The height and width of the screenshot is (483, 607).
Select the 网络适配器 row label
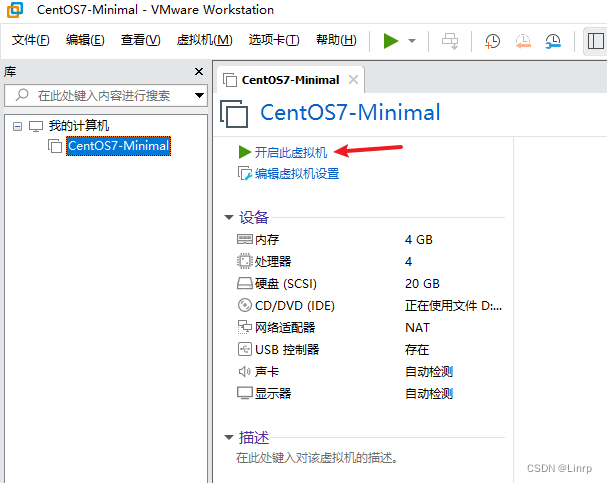coord(285,328)
